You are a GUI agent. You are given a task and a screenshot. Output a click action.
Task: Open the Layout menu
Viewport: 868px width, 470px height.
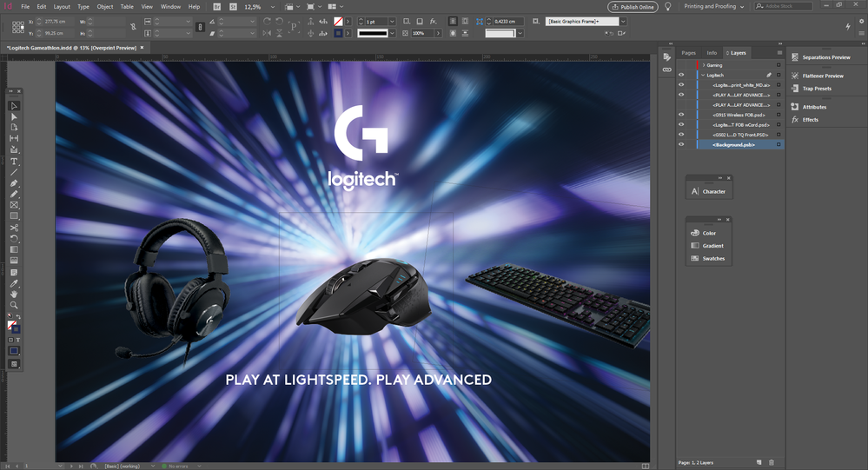point(62,7)
